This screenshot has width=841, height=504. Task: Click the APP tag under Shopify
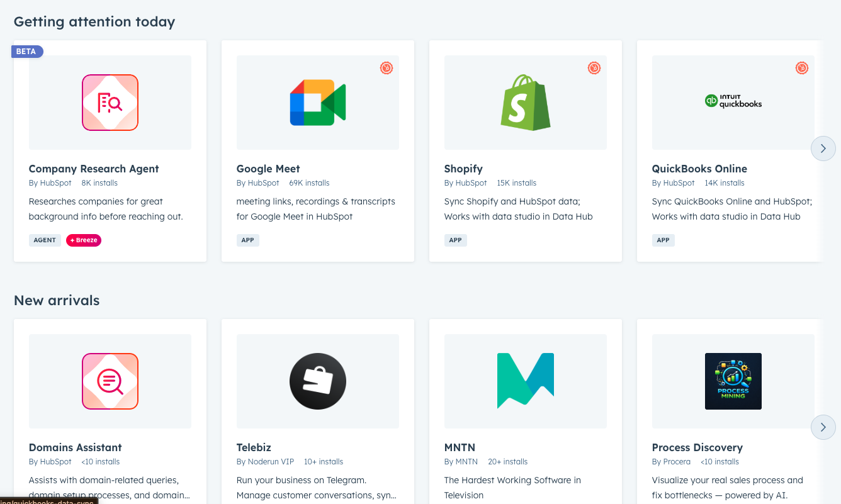tap(456, 240)
